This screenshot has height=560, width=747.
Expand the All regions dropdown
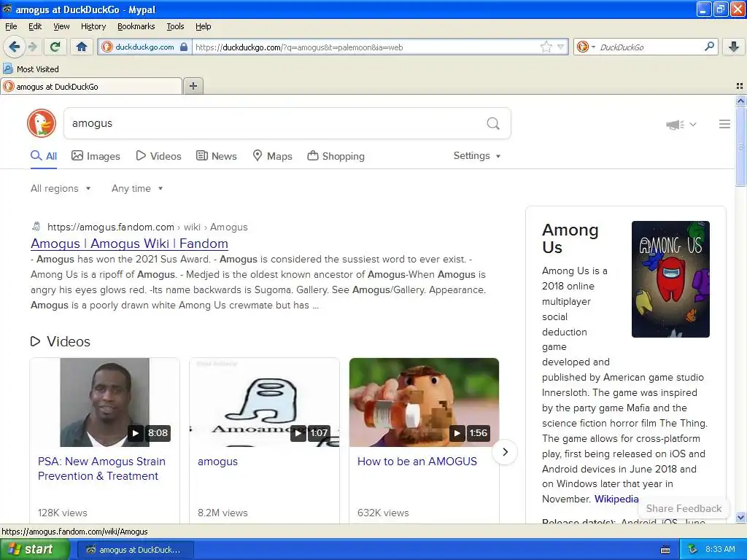pos(61,189)
